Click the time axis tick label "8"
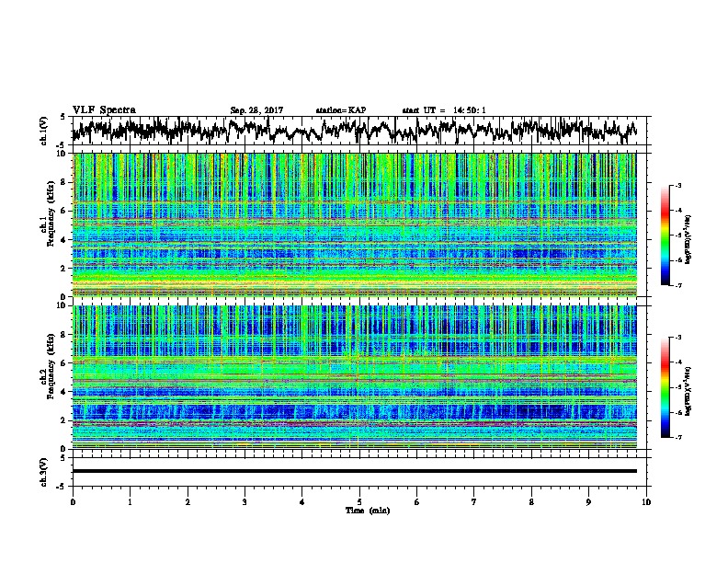 [531, 501]
